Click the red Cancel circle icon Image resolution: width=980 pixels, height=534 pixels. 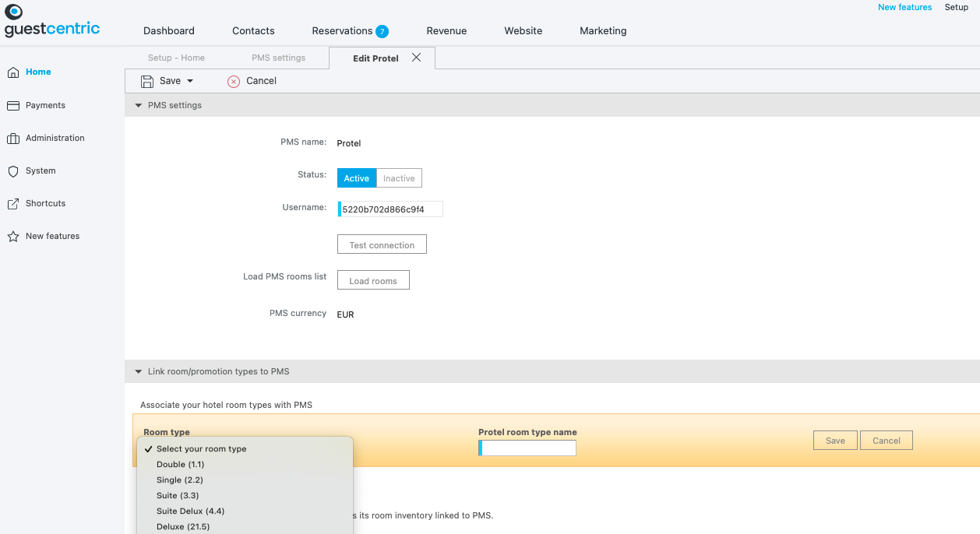234,81
